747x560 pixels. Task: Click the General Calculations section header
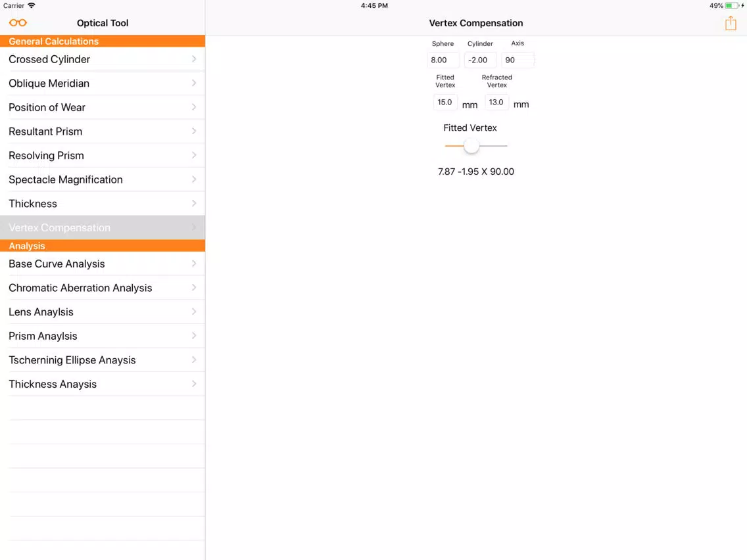coord(103,41)
